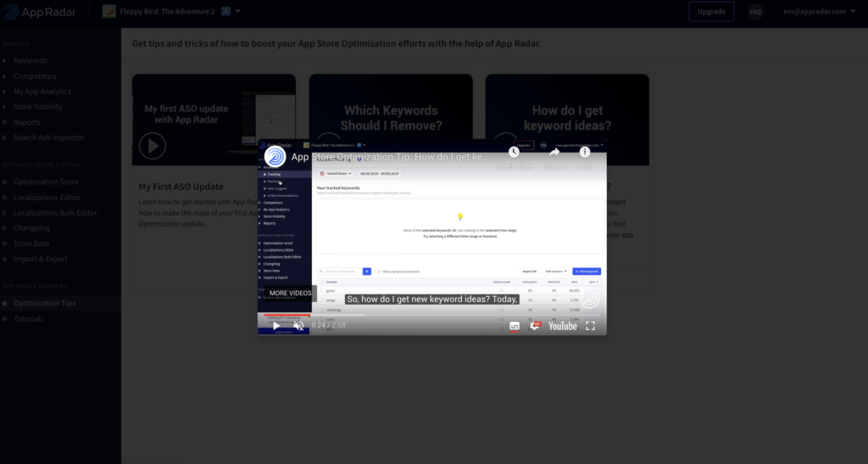The height and width of the screenshot is (464, 868).
Task: Open Tutorials in the sidebar
Action: tap(28, 318)
